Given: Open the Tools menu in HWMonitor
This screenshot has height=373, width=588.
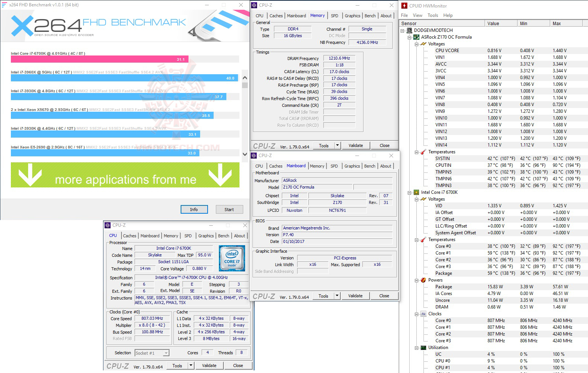Looking at the screenshot, I should pyautogui.click(x=433, y=15).
